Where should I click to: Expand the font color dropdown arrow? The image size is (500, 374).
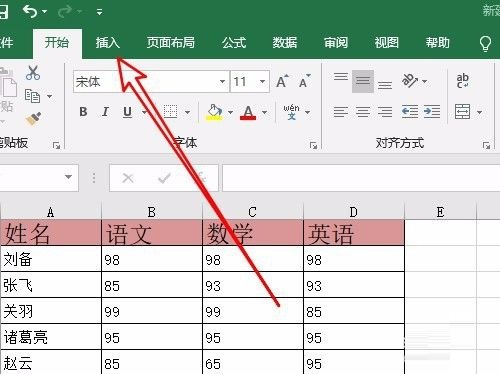click(x=264, y=112)
